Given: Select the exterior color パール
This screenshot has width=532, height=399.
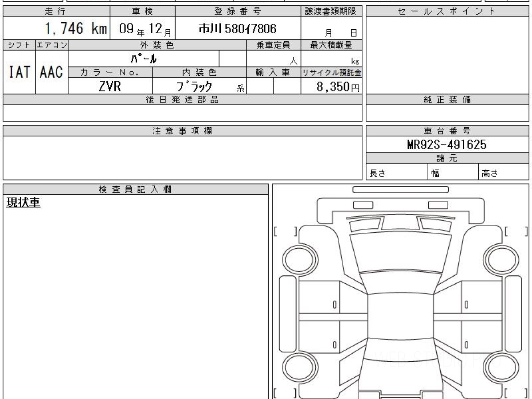Looking at the screenshot, I should pos(144,59).
